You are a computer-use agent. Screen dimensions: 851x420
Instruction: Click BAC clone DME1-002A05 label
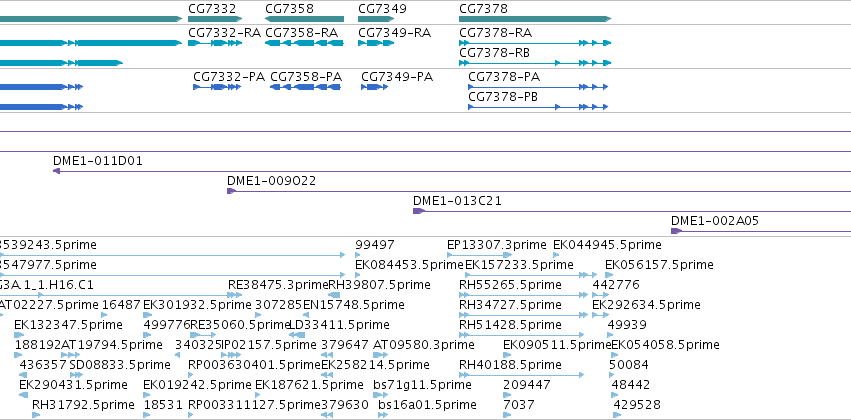pos(715,221)
